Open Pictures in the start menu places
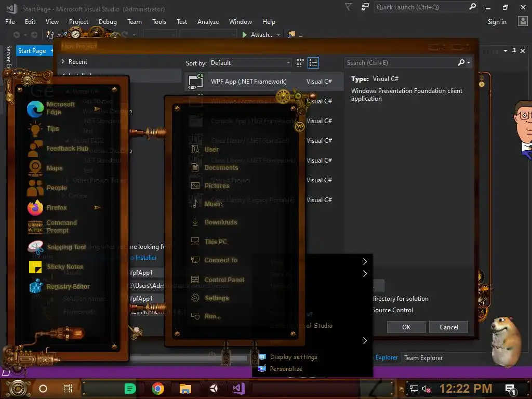Image resolution: width=532 pixels, height=399 pixels. pos(210,186)
